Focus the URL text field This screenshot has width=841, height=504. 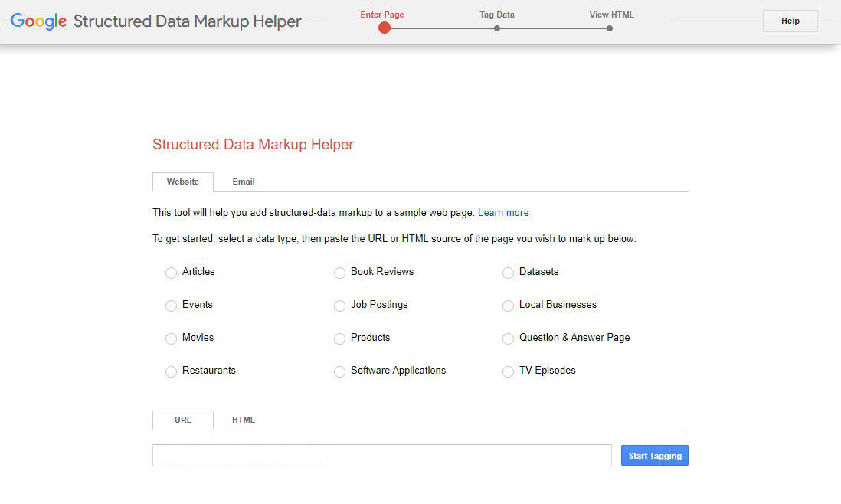point(382,455)
